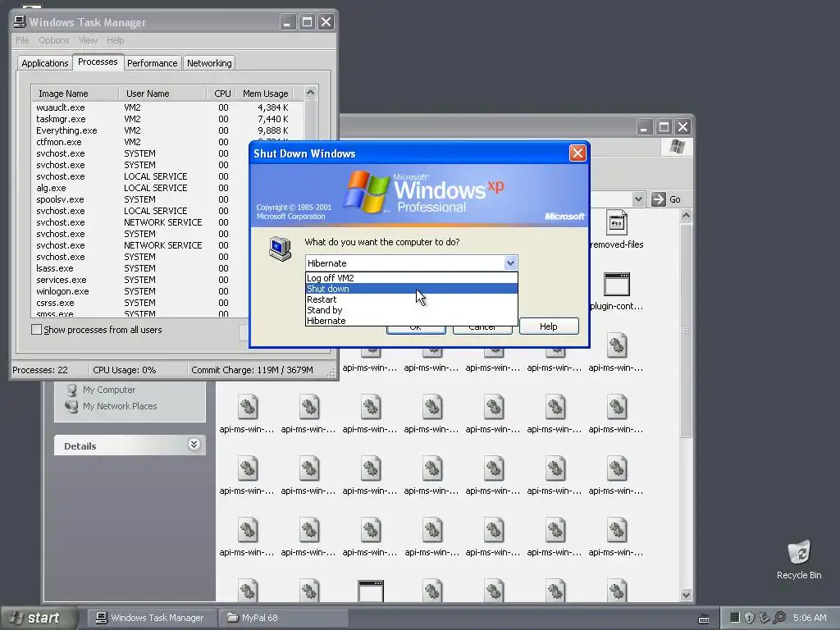
Task: Click the computer icon in Shut Down dialog
Action: point(281,249)
